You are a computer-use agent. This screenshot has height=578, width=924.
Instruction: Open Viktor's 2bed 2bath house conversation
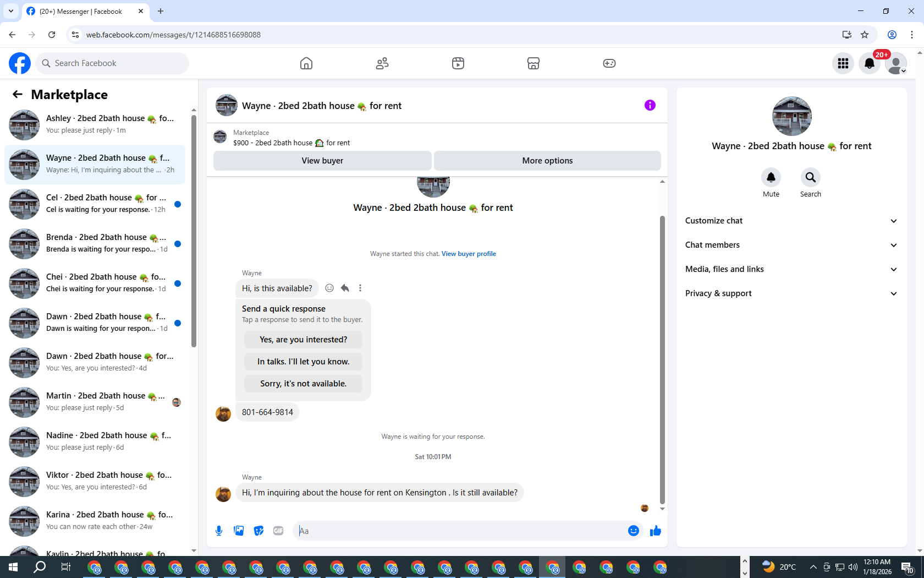(x=95, y=481)
